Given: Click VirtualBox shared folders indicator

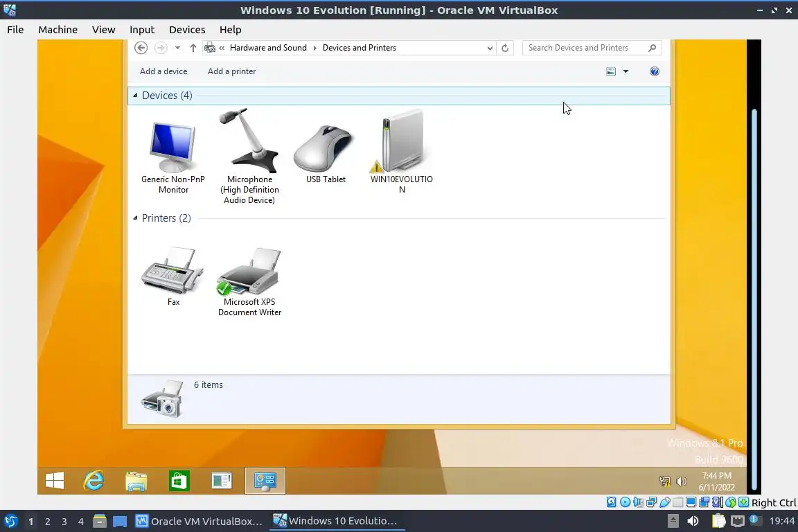Looking at the screenshot, I should (678, 502).
